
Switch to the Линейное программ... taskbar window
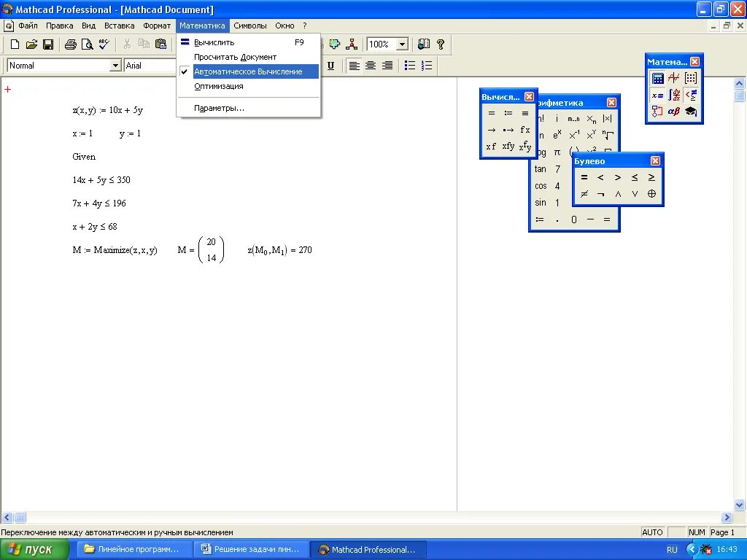point(134,550)
